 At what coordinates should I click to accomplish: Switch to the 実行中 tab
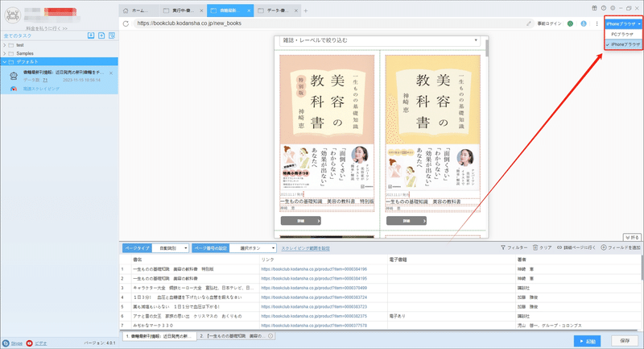183,10
